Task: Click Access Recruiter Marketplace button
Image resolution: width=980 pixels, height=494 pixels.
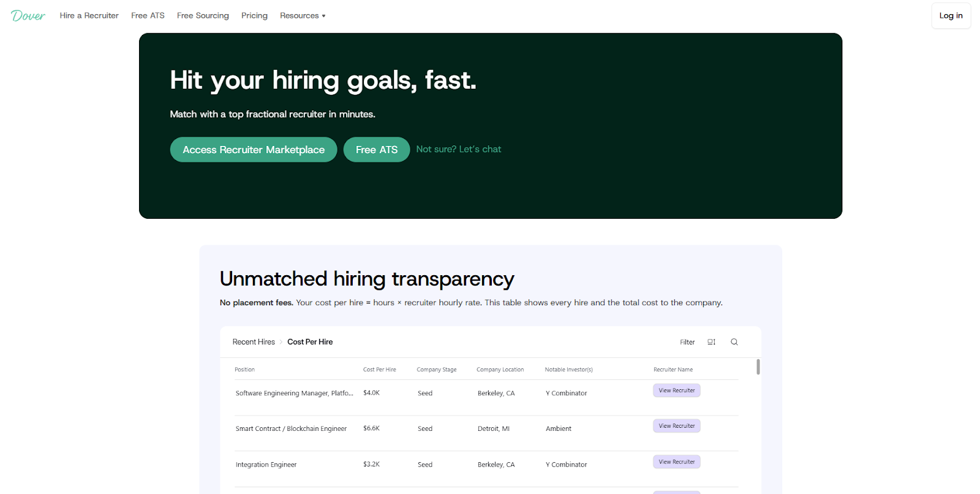Action: coord(254,150)
